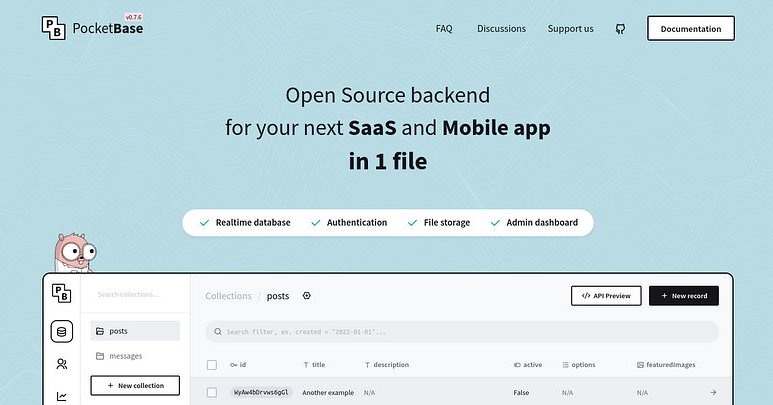Open the GitHub icon link

(x=620, y=29)
